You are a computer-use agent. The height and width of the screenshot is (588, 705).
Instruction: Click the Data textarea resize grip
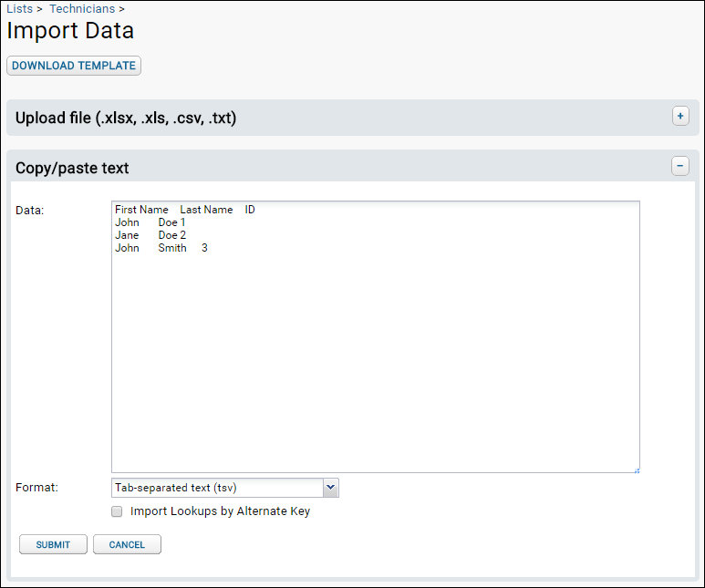click(637, 470)
